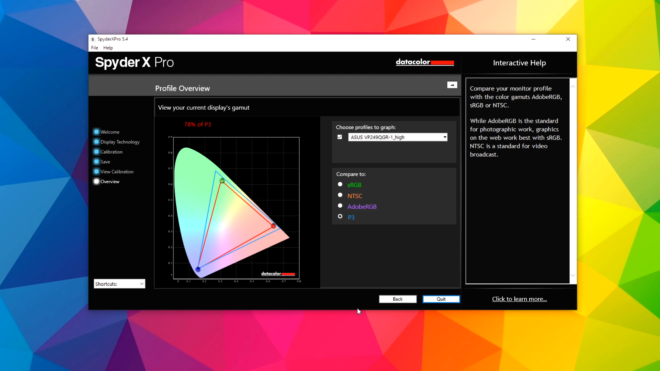Collapse the Profile Overview panel button
The width and height of the screenshot is (660, 371).
(x=452, y=85)
